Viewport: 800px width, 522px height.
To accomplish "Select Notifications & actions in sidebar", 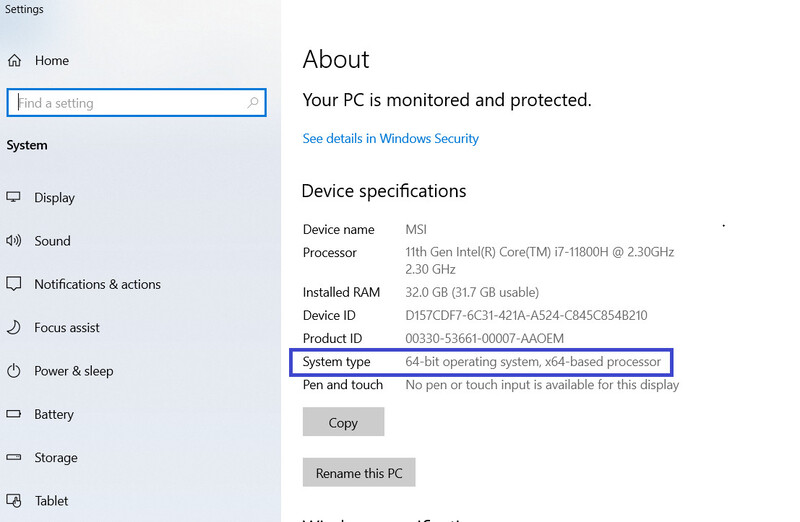I will (x=97, y=284).
